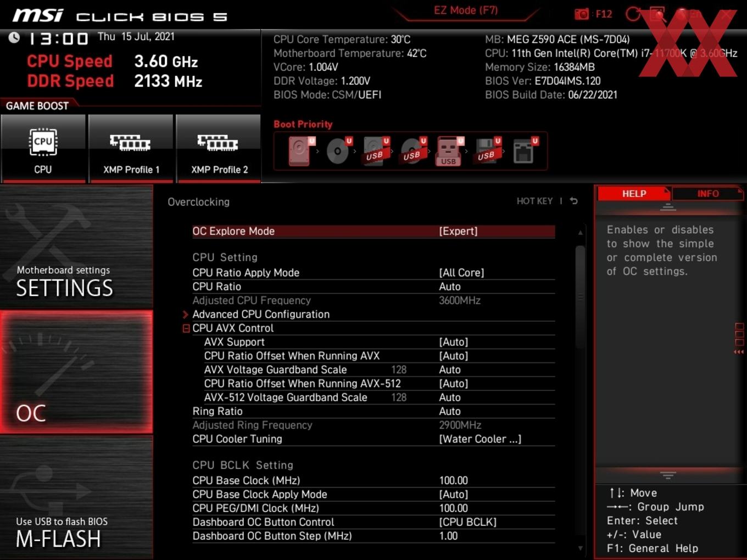Image resolution: width=747 pixels, height=560 pixels.
Task: Click the GAME BOOST label
Action: click(x=37, y=106)
